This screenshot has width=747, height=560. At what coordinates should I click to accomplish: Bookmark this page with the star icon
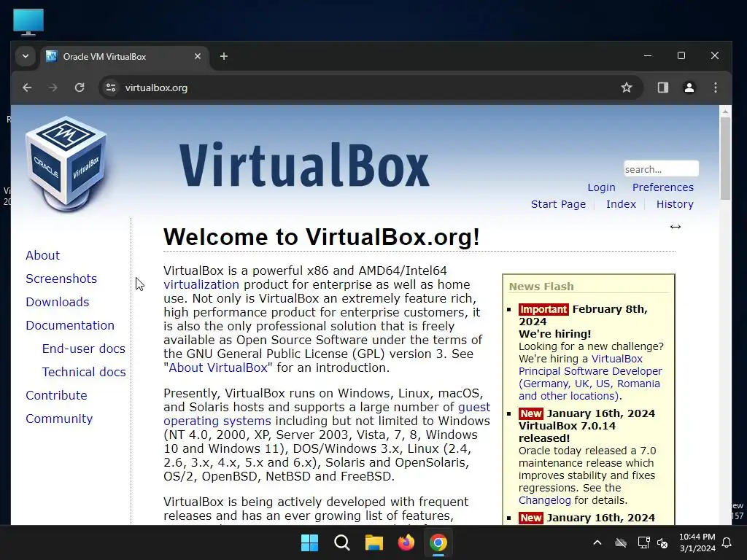click(627, 87)
